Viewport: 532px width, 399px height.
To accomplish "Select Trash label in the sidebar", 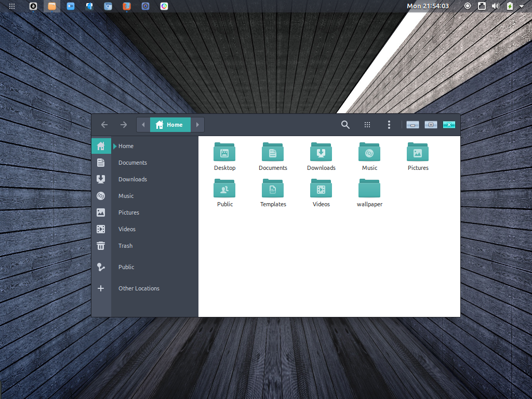I will point(125,246).
